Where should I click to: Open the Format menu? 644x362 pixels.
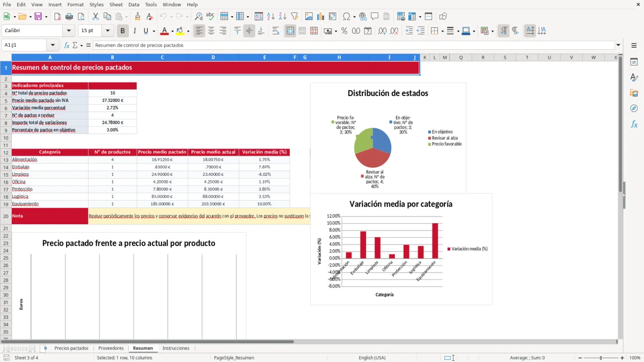tap(75, 4)
